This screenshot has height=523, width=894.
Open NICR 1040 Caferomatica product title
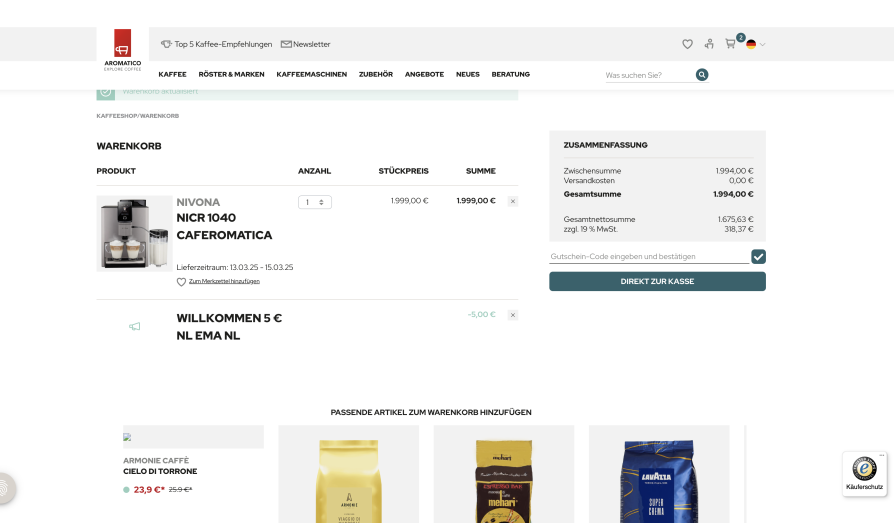pos(224,226)
